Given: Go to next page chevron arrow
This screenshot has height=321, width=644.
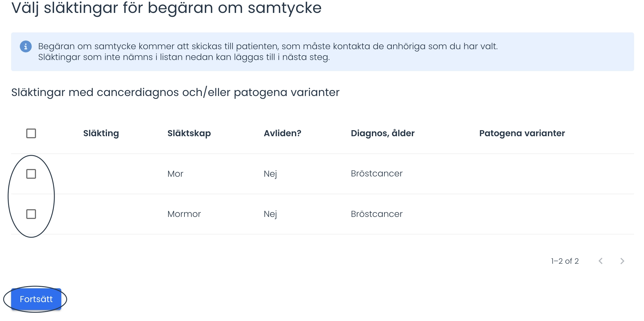Looking at the screenshot, I should click(622, 261).
